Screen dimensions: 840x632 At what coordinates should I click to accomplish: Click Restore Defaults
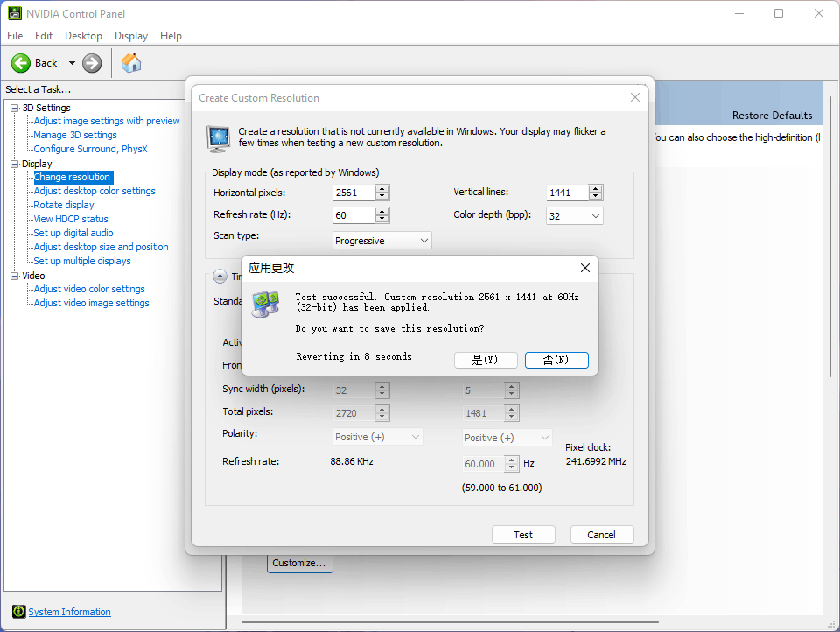772,116
